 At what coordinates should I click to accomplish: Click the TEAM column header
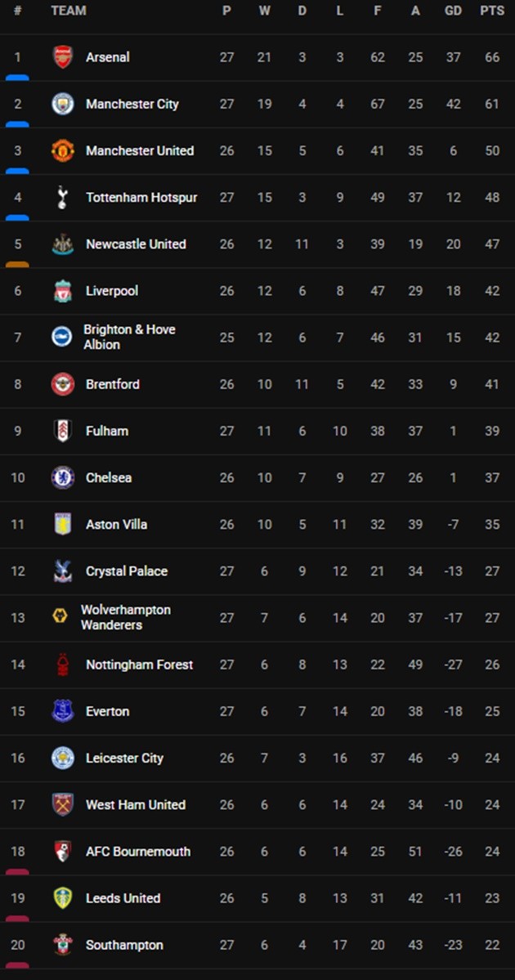pyautogui.click(x=69, y=11)
